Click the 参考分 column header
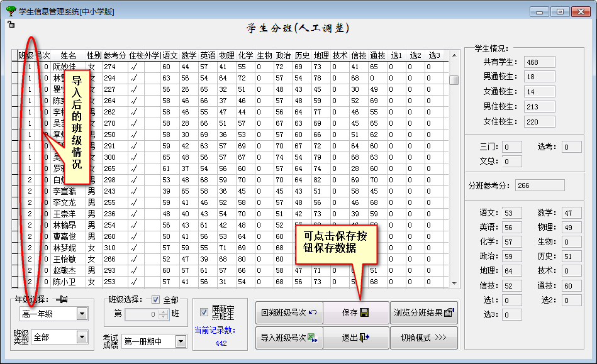597x364 pixels. coord(114,56)
